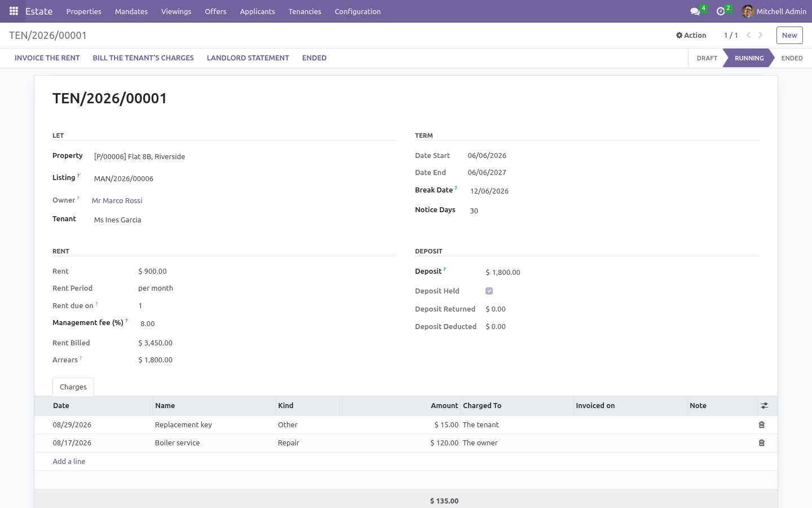Click the $ 135.00 total
Viewport: 812px width, 508px height.
click(444, 501)
